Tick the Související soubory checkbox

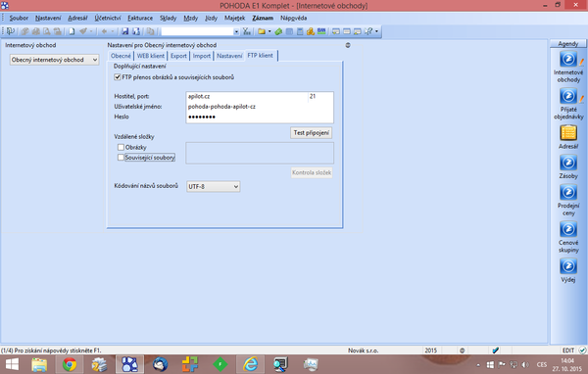pyautogui.click(x=121, y=158)
